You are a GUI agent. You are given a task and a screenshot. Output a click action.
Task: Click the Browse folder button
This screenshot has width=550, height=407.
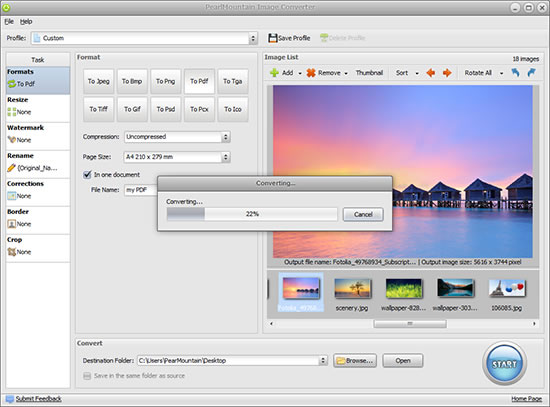click(x=355, y=360)
